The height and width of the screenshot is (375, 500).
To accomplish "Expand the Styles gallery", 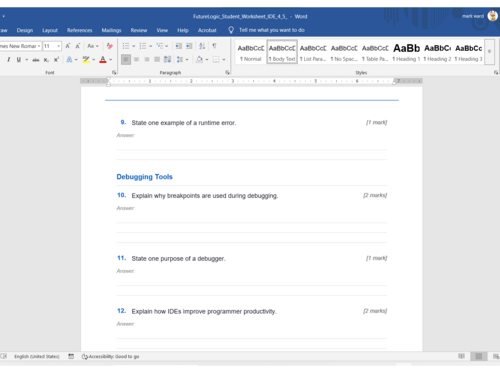I will click(489, 51).
